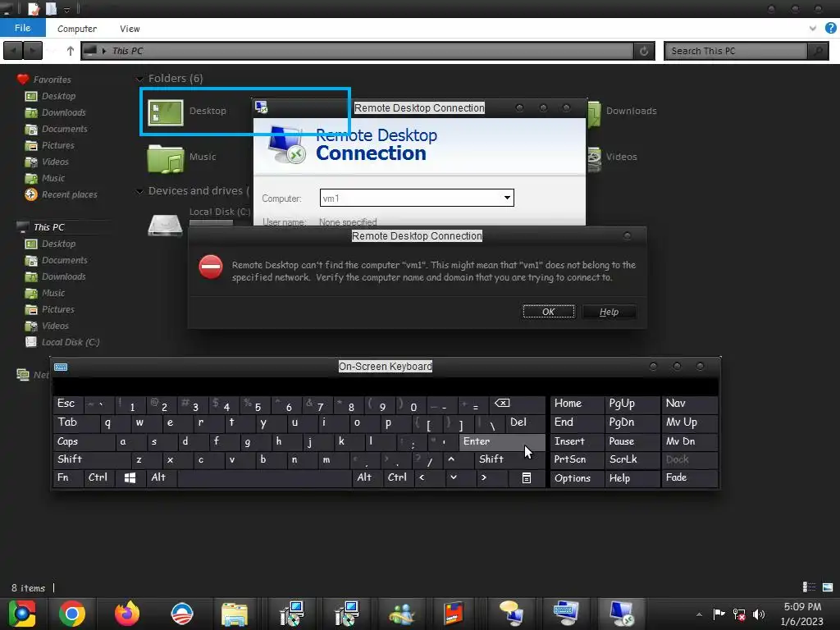Viewport: 840px width, 630px height.
Task: Open Google Chrome from the taskbar
Action: coord(72,614)
